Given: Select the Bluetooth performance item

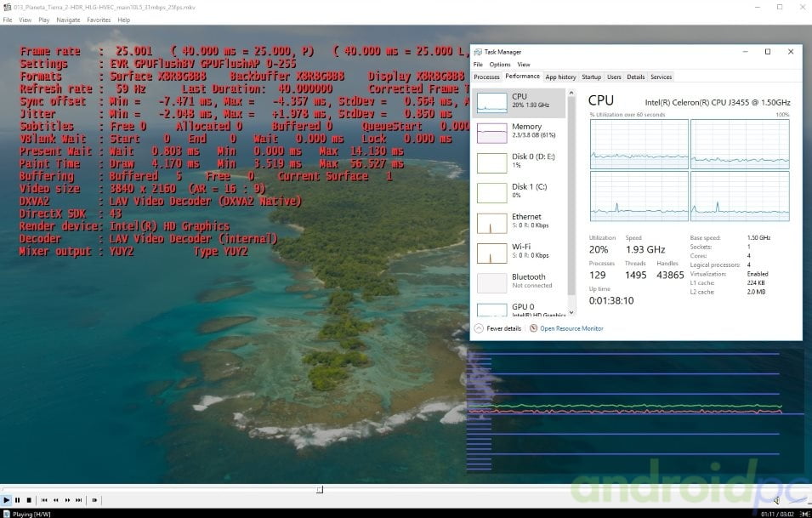Looking at the screenshot, I should tap(520, 283).
